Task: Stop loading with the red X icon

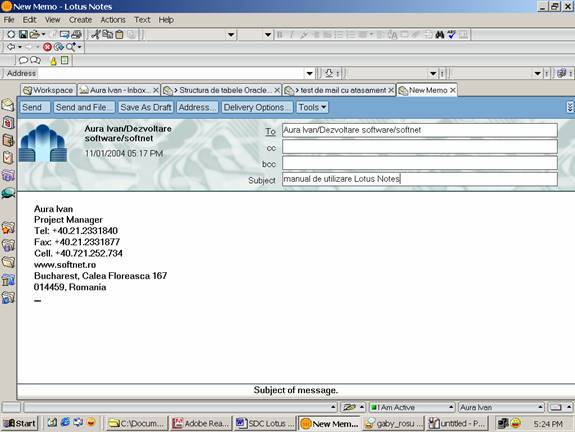Action: pyautogui.click(x=47, y=47)
